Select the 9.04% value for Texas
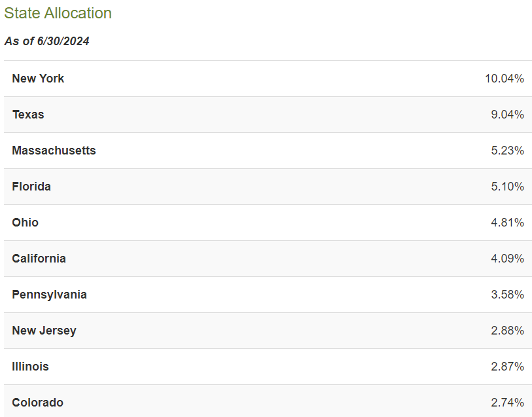This screenshot has width=532, height=417. click(x=507, y=115)
